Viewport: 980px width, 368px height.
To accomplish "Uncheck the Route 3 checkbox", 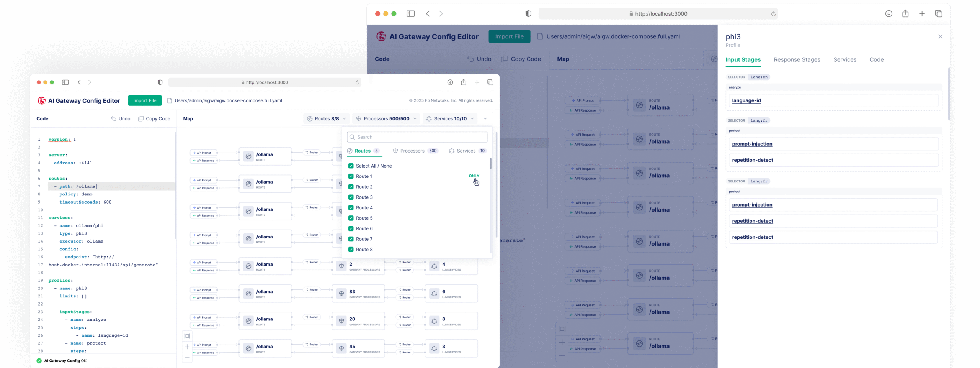I will [x=351, y=197].
